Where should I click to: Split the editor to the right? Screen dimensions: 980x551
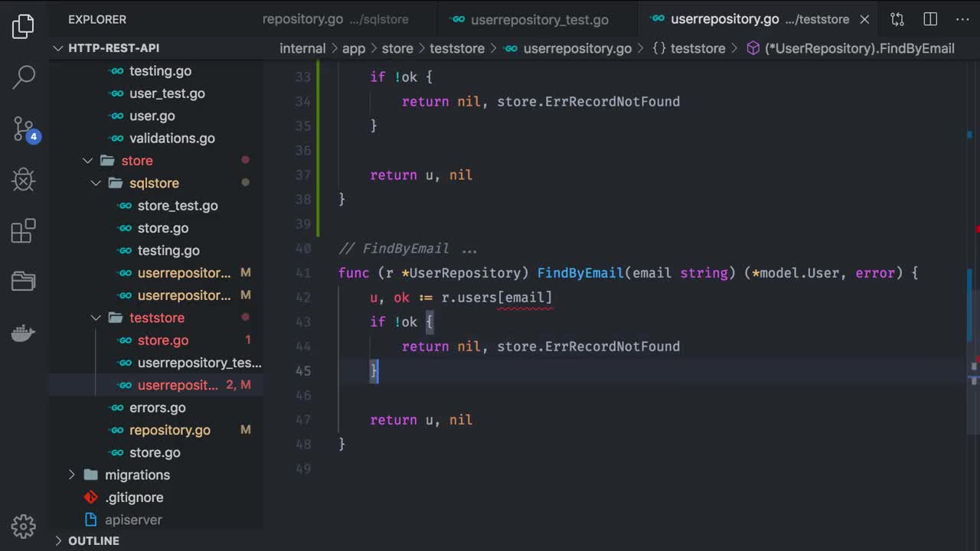[930, 19]
